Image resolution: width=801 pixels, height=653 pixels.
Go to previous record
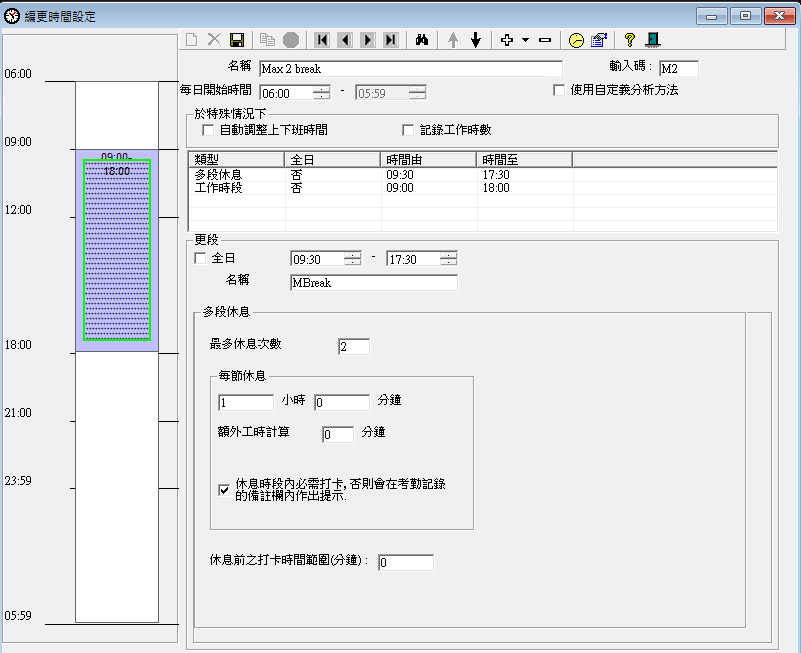345,40
